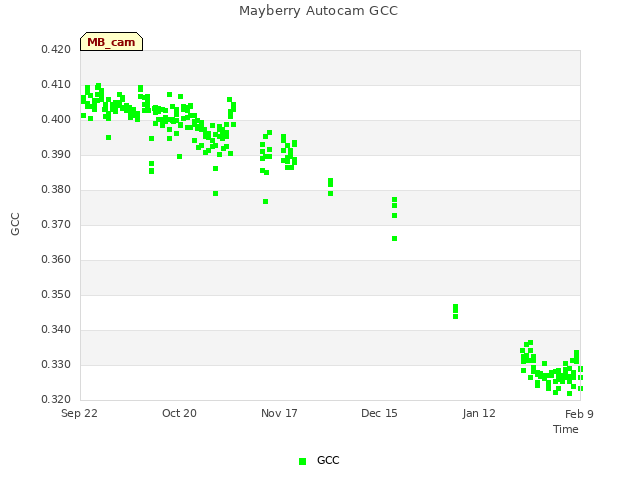Click the 0.320 y-axis value
The width and height of the screenshot is (640, 480).
tap(56, 399)
